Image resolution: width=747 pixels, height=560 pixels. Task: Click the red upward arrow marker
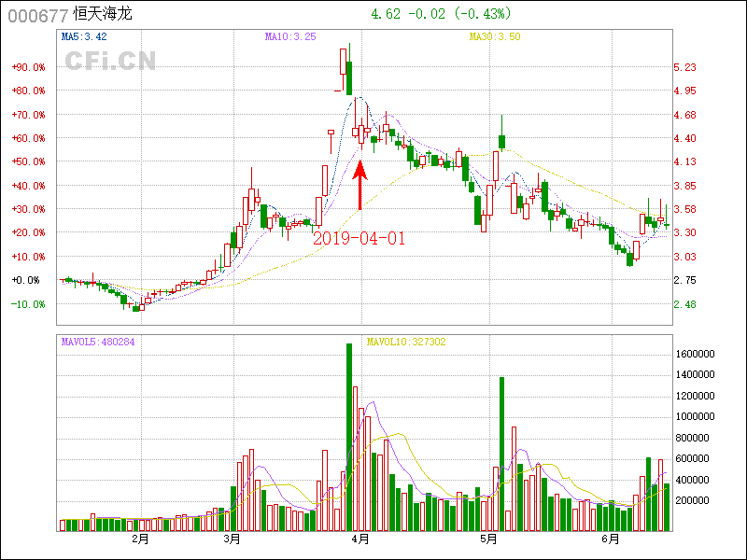[359, 185]
